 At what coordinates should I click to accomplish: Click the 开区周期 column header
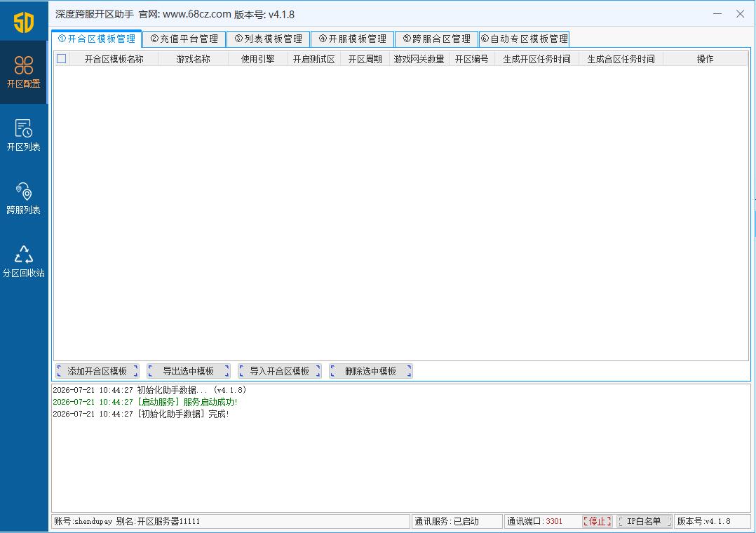click(x=365, y=59)
